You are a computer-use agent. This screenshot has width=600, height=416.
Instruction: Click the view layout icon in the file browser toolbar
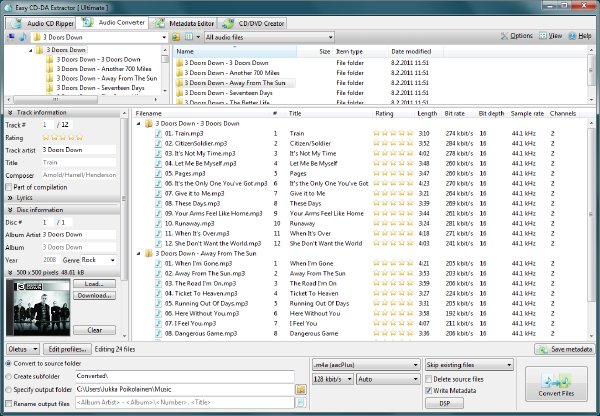[189, 37]
